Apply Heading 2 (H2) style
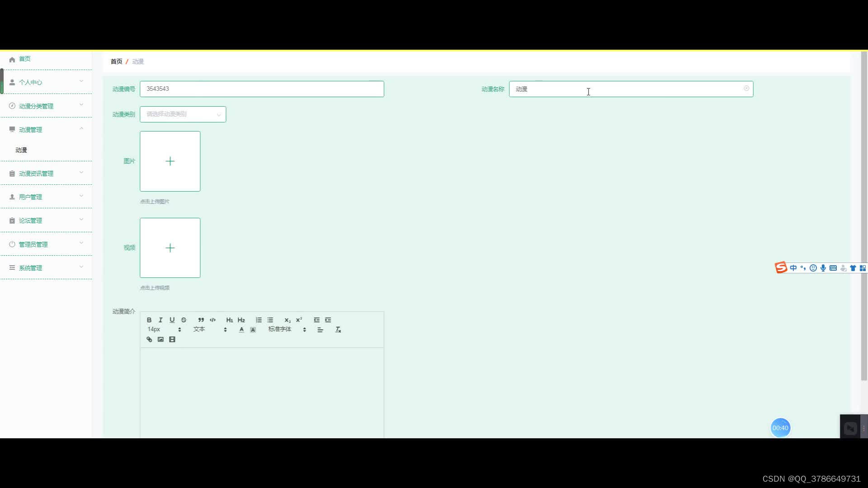This screenshot has height=488, width=868. [x=241, y=320]
